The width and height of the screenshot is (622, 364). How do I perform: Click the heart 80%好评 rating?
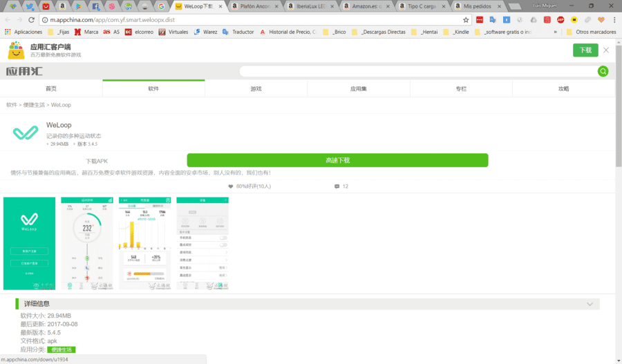(x=249, y=186)
